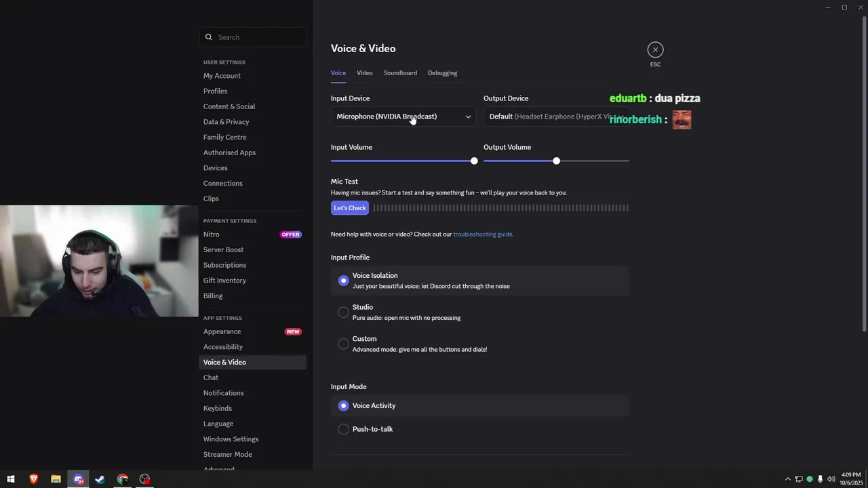Viewport: 868px width, 488px height.
Task: Open the Input Device dropdown
Action: (x=403, y=117)
